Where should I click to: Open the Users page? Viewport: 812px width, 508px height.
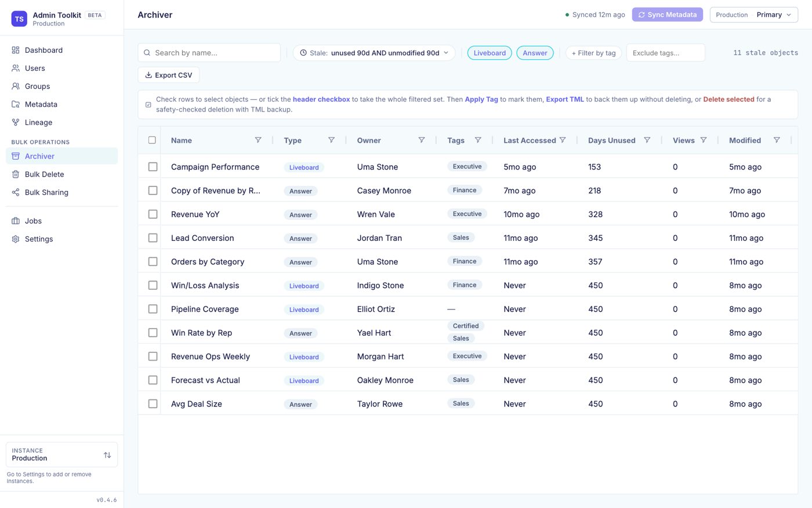click(61, 68)
